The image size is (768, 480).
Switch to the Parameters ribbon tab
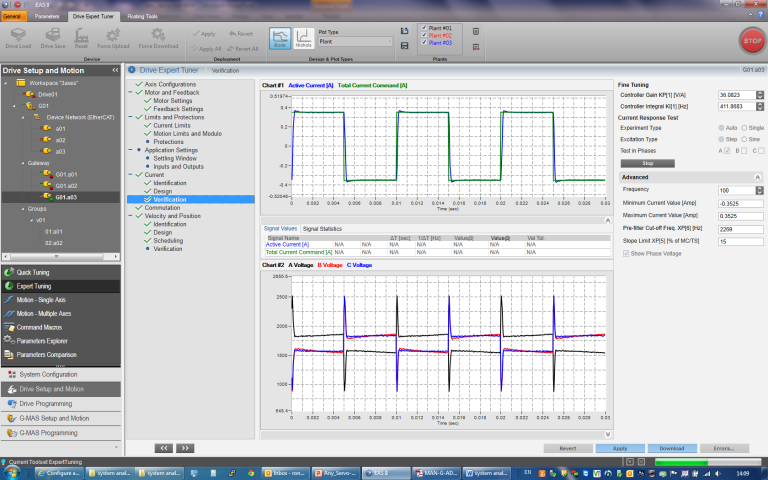47,17
